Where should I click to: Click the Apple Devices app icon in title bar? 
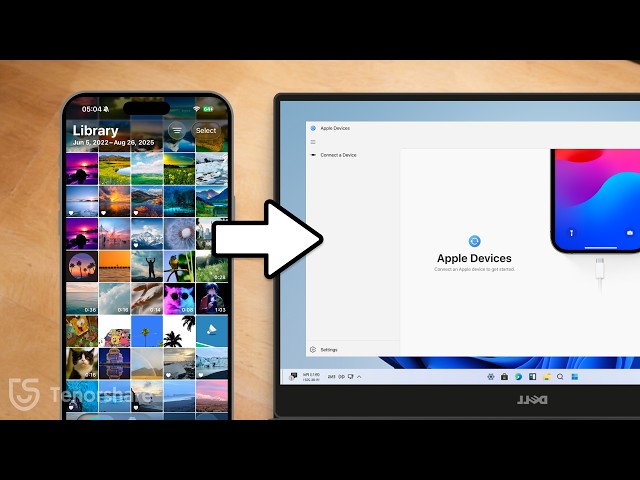[x=313, y=128]
